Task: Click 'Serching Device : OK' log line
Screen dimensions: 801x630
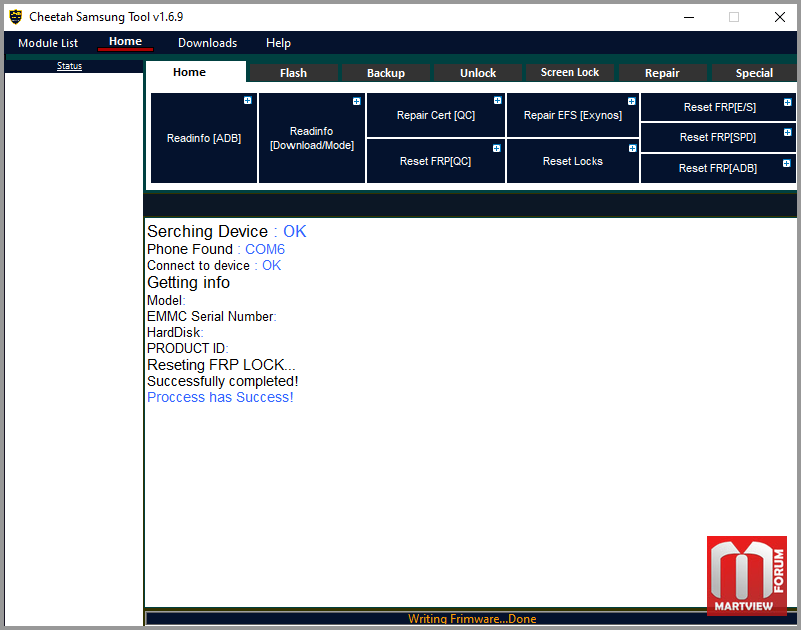Action: 227,231
